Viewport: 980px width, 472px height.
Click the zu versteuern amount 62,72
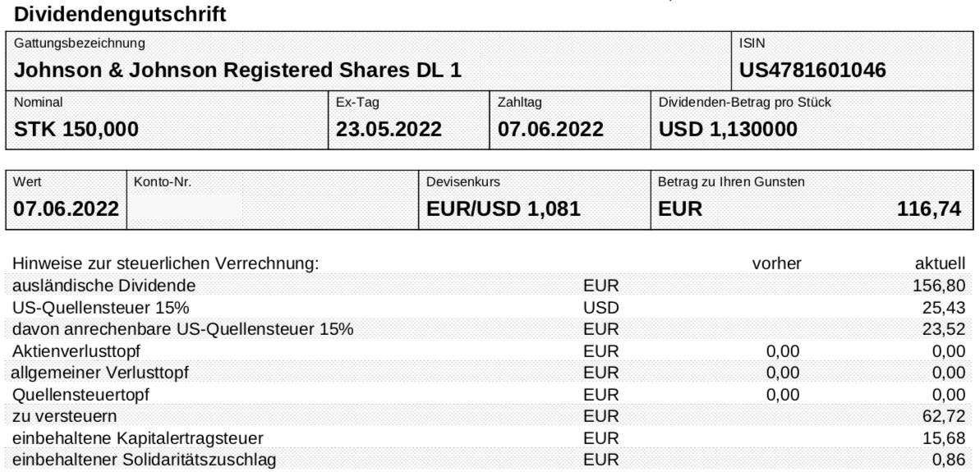(x=943, y=416)
